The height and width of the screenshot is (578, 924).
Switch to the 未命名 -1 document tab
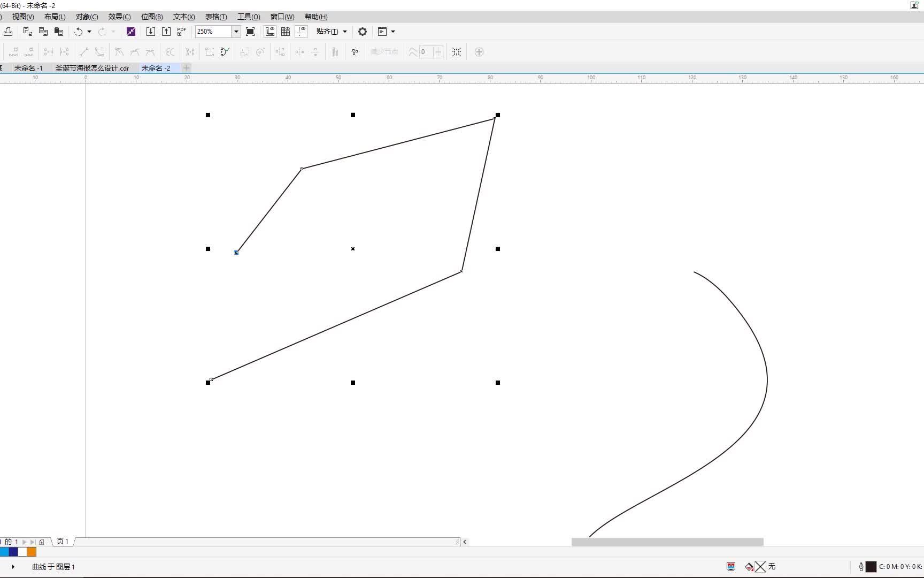pos(28,68)
